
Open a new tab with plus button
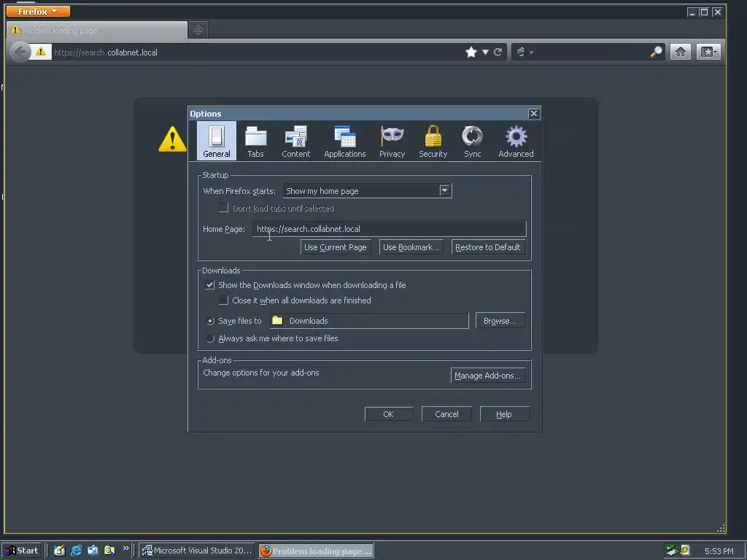(x=198, y=30)
